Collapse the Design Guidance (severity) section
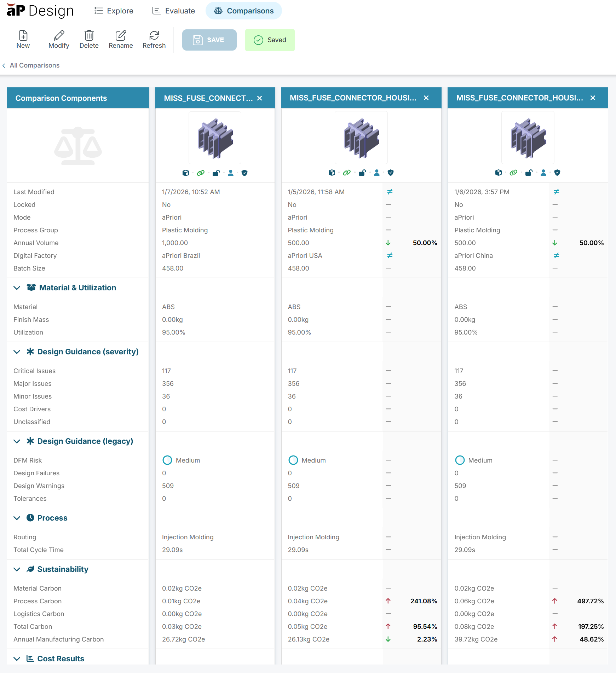This screenshot has width=616, height=673. (x=17, y=352)
